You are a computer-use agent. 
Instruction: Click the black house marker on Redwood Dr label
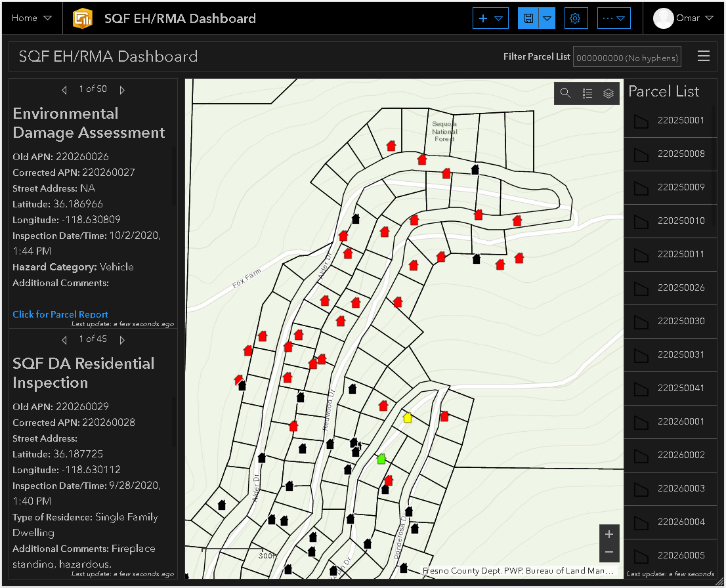pos(330,444)
